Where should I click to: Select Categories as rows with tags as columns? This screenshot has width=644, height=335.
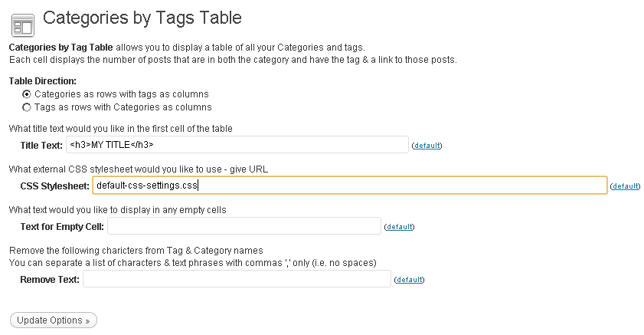click(x=27, y=94)
